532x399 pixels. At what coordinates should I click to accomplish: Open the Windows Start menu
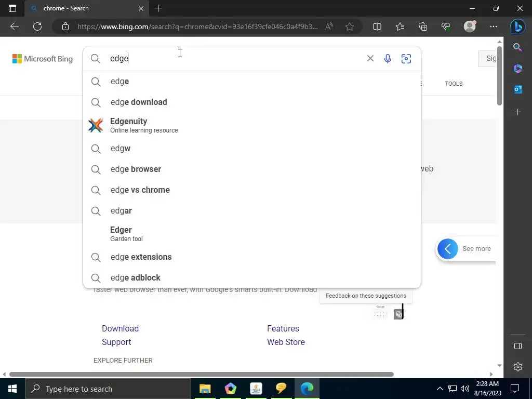tap(12, 389)
